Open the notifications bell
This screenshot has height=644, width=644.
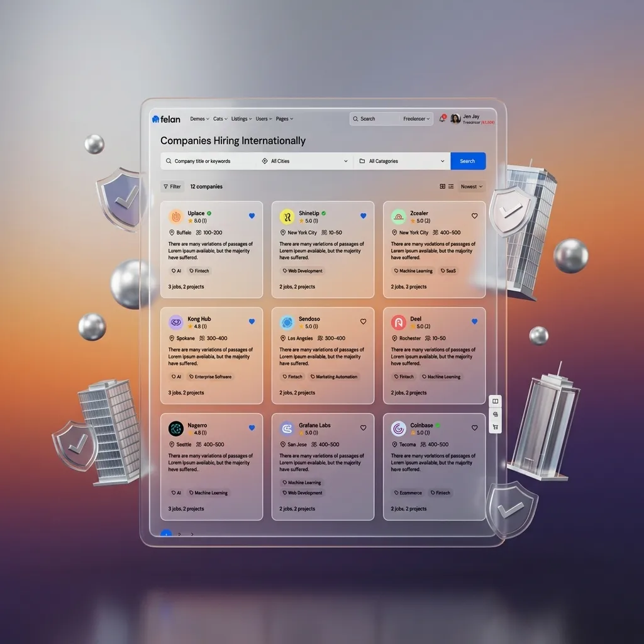pyautogui.click(x=442, y=118)
